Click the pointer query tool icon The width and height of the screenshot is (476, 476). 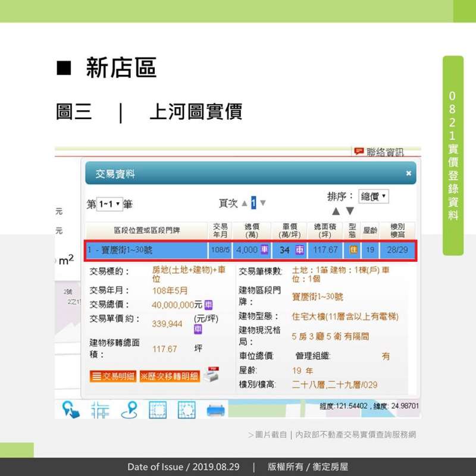pyautogui.click(x=71, y=409)
